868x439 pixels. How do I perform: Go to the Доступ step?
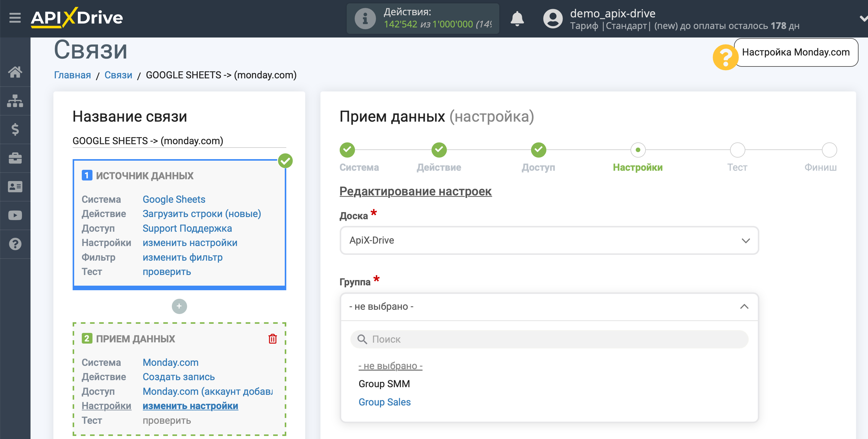pyautogui.click(x=538, y=167)
